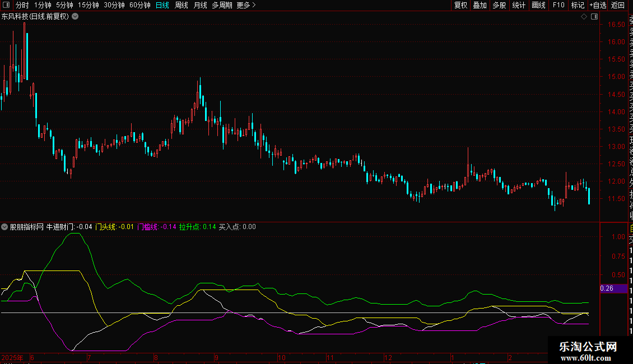This screenshot has height=364, width=633.
Task: Select the 分时 intraday tab
Action: click(x=22, y=5)
